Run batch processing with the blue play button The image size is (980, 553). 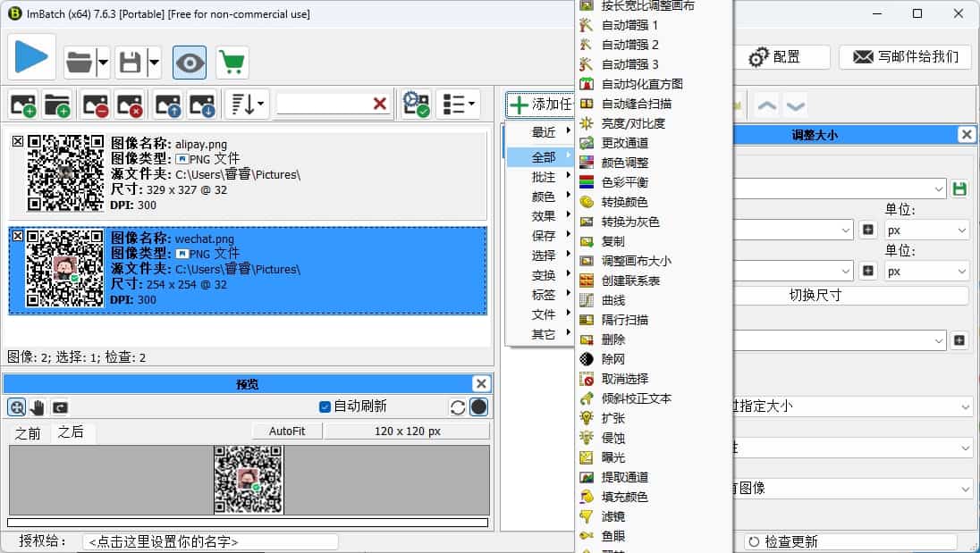[32, 57]
